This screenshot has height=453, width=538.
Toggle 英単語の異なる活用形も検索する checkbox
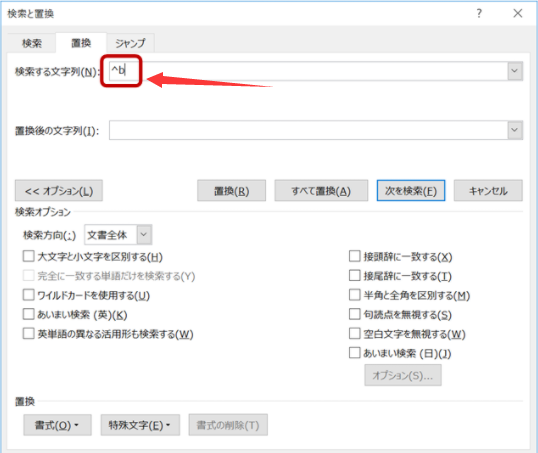coord(28,334)
